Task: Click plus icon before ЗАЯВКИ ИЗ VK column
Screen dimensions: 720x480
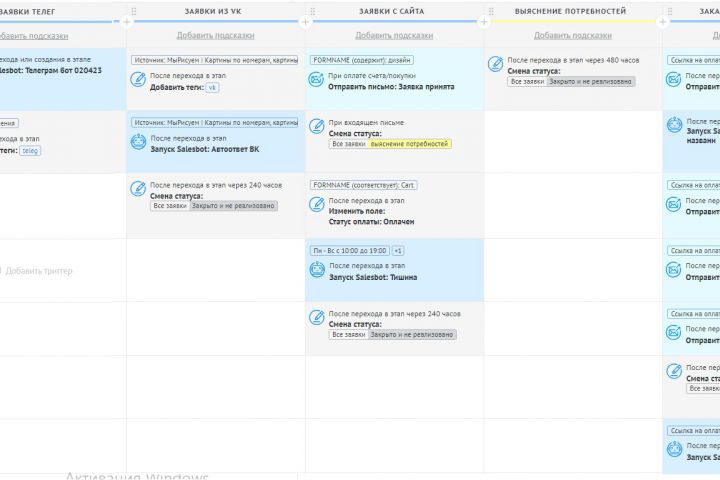Action: [x=127, y=22]
